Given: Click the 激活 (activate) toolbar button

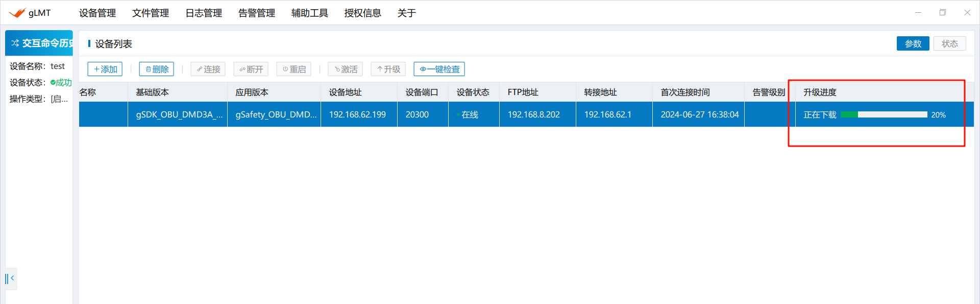Looking at the screenshot, I should pyautogui.click(x=346, y=69).
